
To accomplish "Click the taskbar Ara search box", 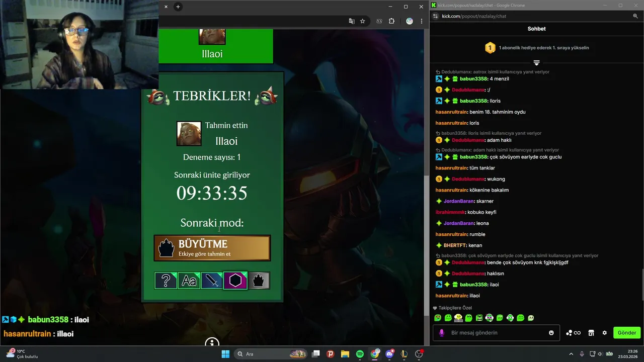I will pos(272,354).
